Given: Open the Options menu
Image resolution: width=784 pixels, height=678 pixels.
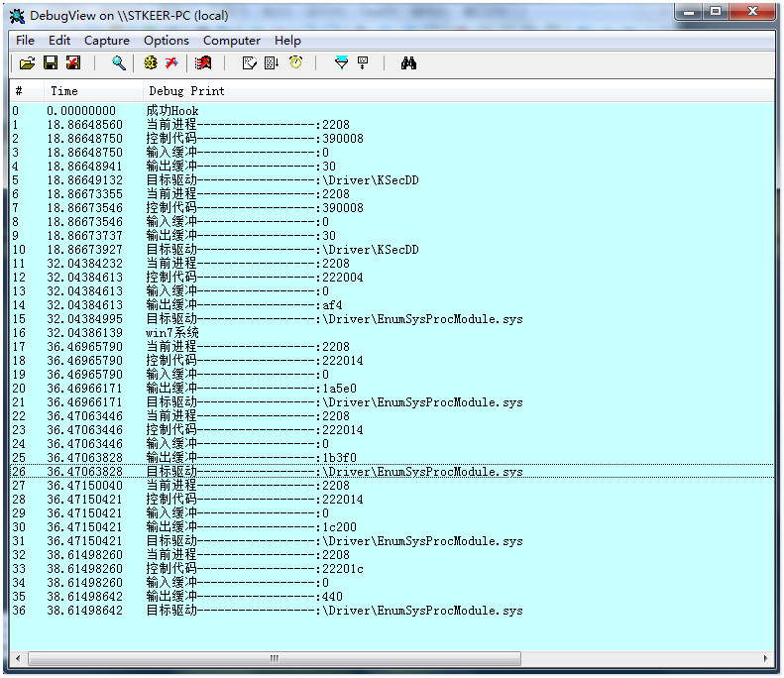Looking at the screenshot, I should point(166,41).
